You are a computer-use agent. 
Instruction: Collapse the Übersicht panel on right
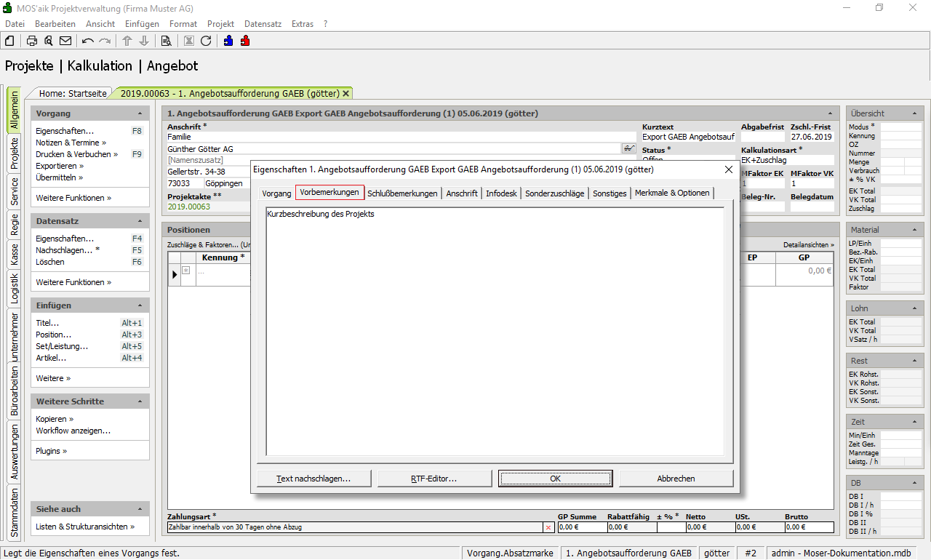pyautogui.click(x=914, y=114)
